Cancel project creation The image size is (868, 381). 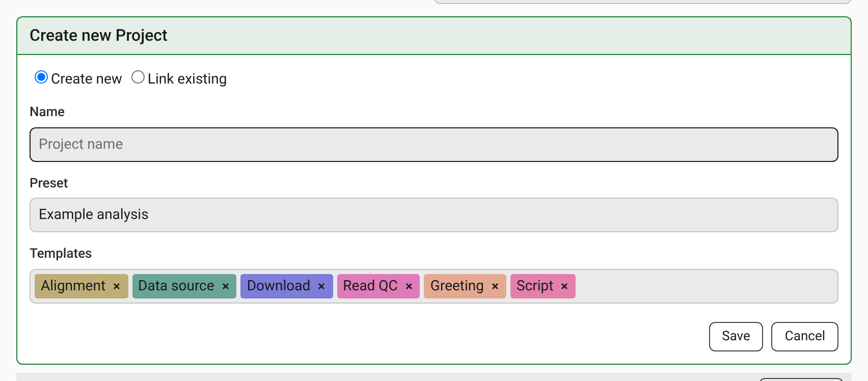[805, 337]
